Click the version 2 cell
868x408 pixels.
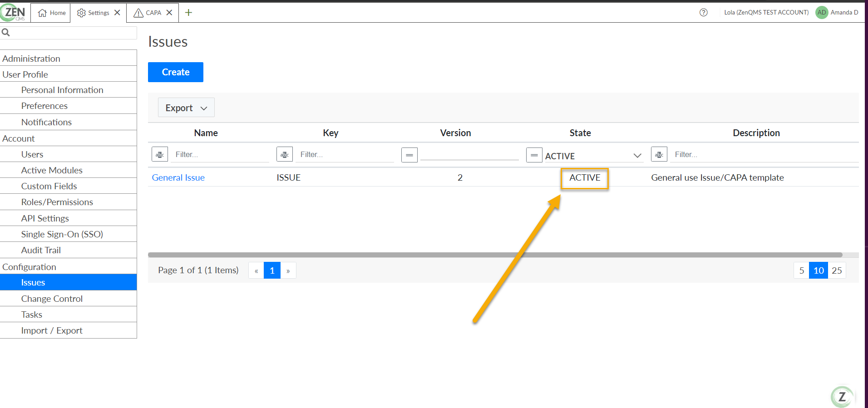tap(460, 177)
